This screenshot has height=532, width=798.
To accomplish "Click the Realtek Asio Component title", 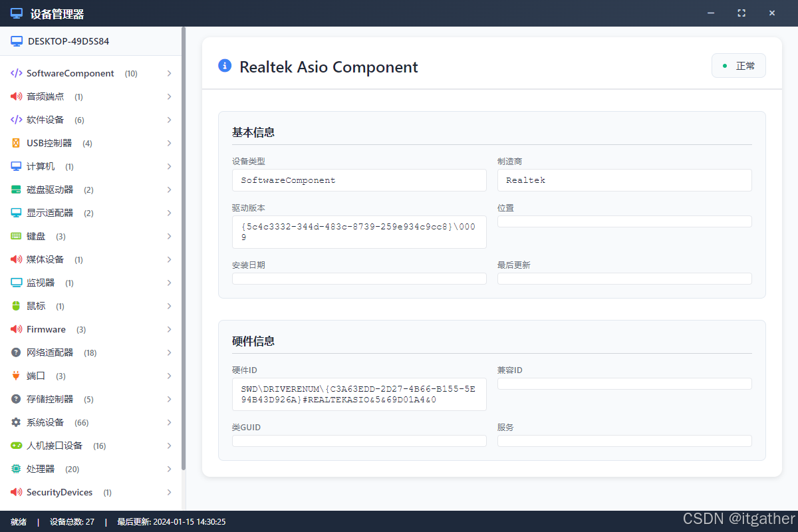I will 329,66.
